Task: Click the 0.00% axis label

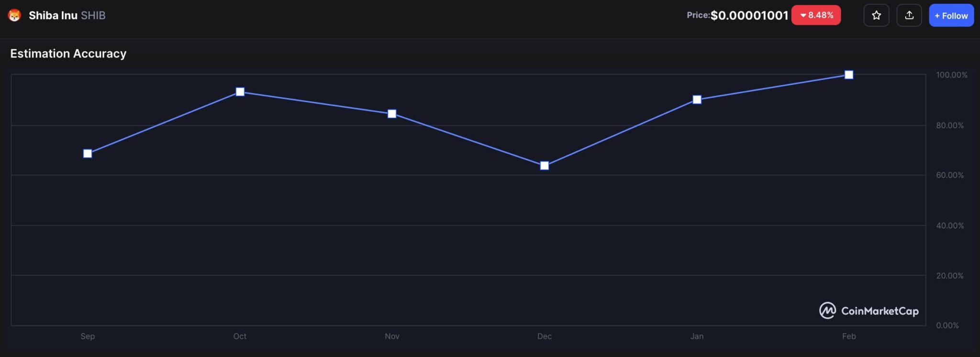Action: pyautogui.click(x=947, y=325)
